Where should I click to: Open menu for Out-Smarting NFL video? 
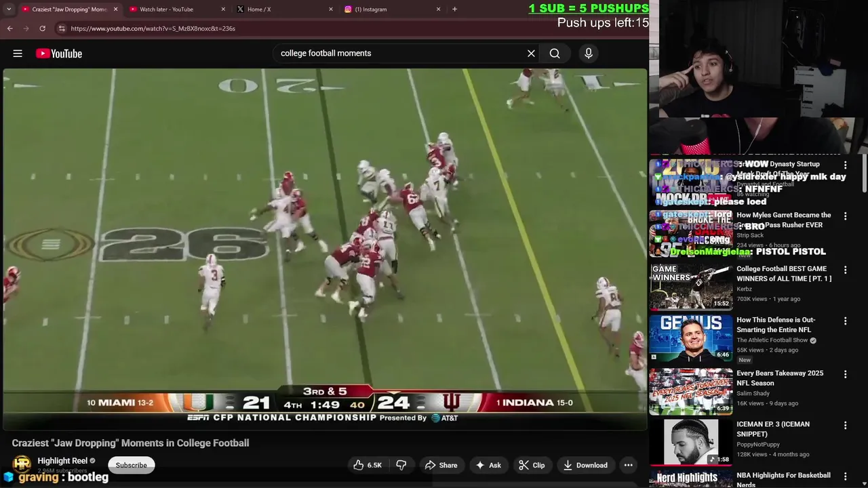(x=845, y=321)
